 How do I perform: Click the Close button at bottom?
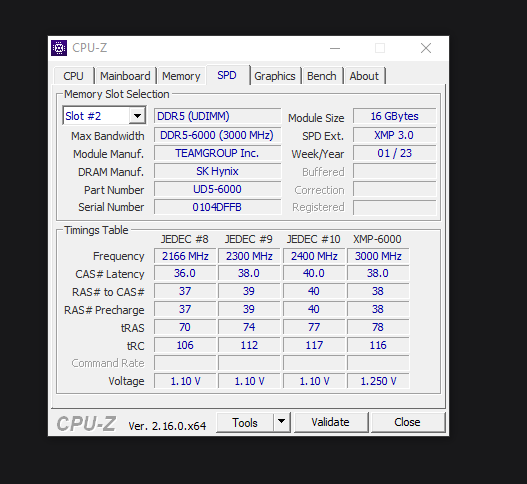(x=407, y=422)
